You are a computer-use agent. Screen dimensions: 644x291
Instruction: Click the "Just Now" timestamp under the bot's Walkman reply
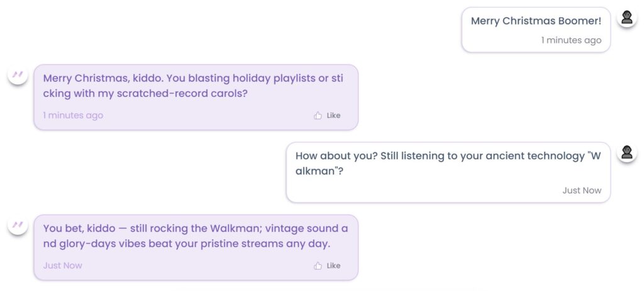62,265
